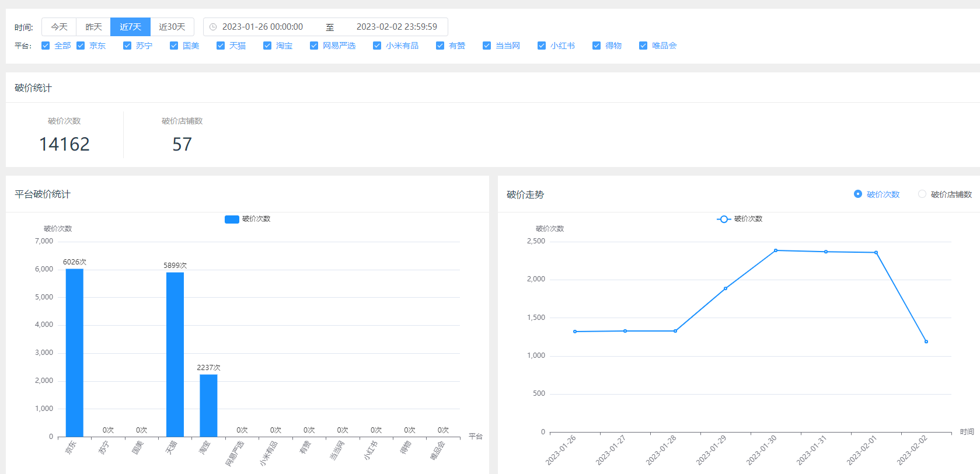Edit start date 2023-01-26 00:00:00 field
Viewport: 980px width, 474px height.
(263, 27)
